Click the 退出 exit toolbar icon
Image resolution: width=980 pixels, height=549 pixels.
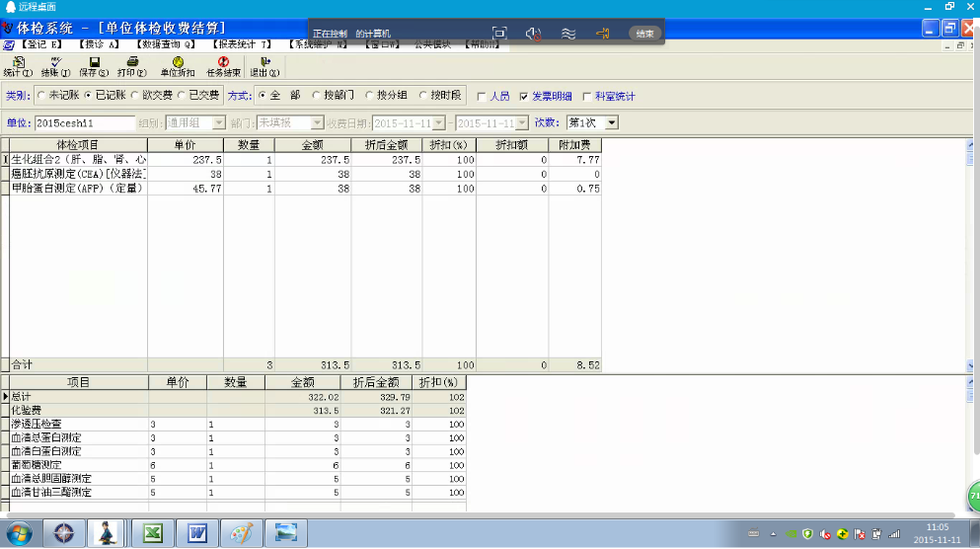click(x=264, y=66)
